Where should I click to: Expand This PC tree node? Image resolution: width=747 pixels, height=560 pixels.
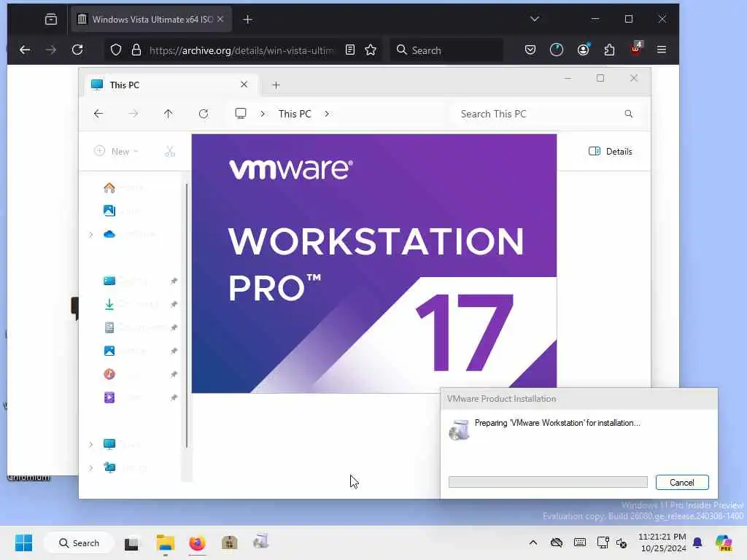click(x=90, y=444)
